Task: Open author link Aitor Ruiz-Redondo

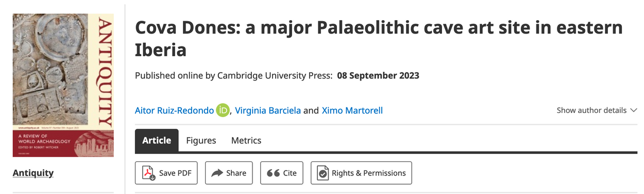Action: pyautogui.click(x=175, y=111)
